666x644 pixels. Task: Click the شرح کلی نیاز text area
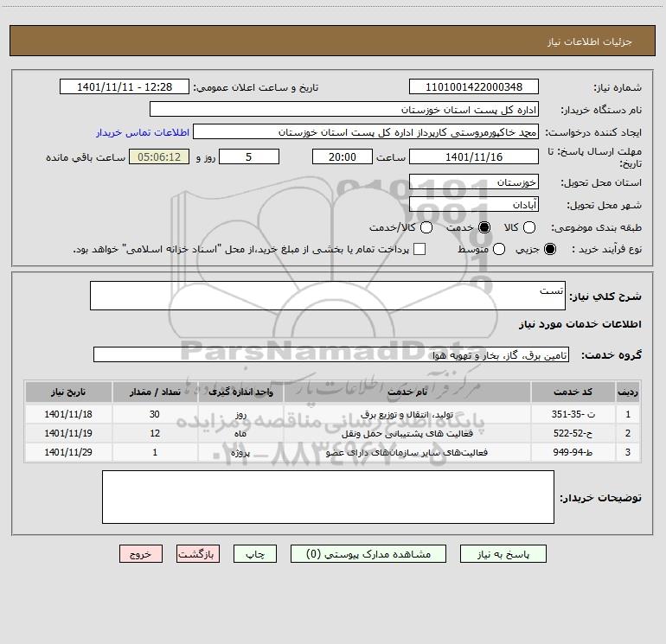tap(328, 296)
